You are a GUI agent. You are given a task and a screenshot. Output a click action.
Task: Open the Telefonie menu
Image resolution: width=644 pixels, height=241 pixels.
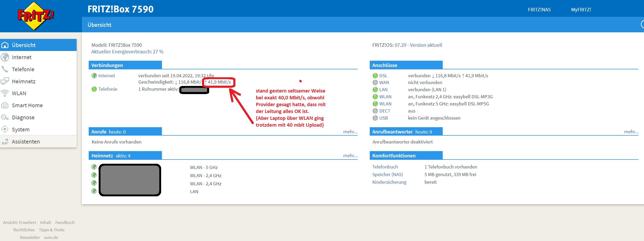[38, 69]
